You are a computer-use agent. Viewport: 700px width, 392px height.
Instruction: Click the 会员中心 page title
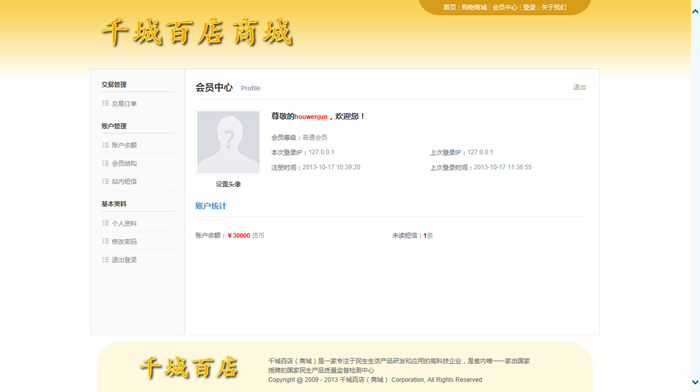tap(214, 88)
